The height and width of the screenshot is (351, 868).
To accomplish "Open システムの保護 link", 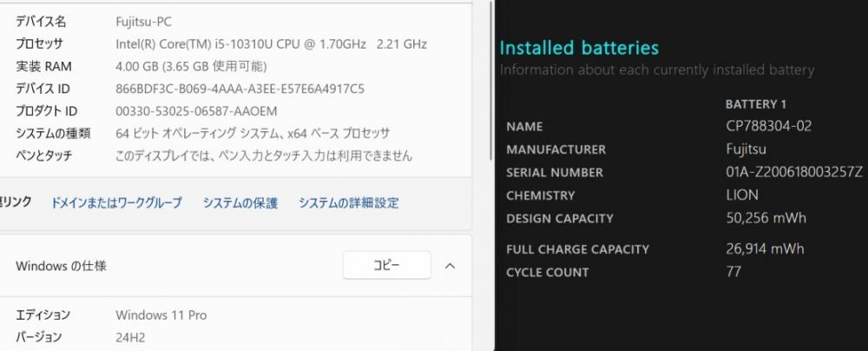I will click(240, 203).
